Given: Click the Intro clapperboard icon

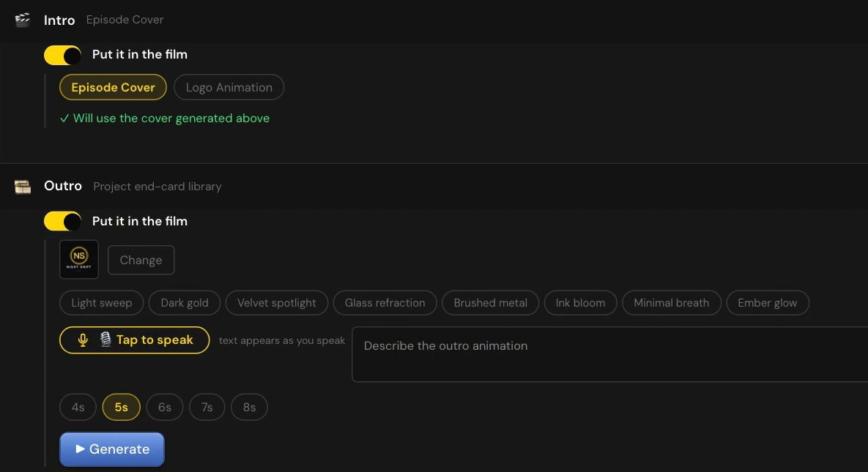Looking at the screenshot, I should tap(23, 20).
